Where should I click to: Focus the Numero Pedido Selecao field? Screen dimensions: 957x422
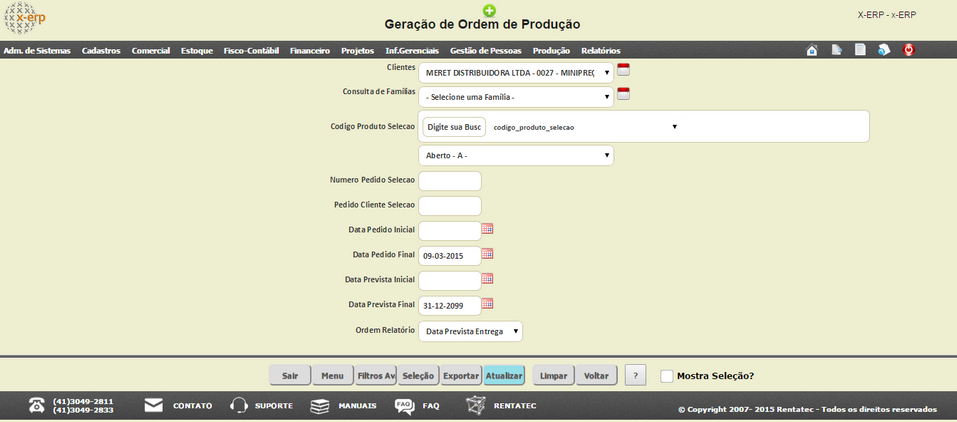(x=450, y=181)
